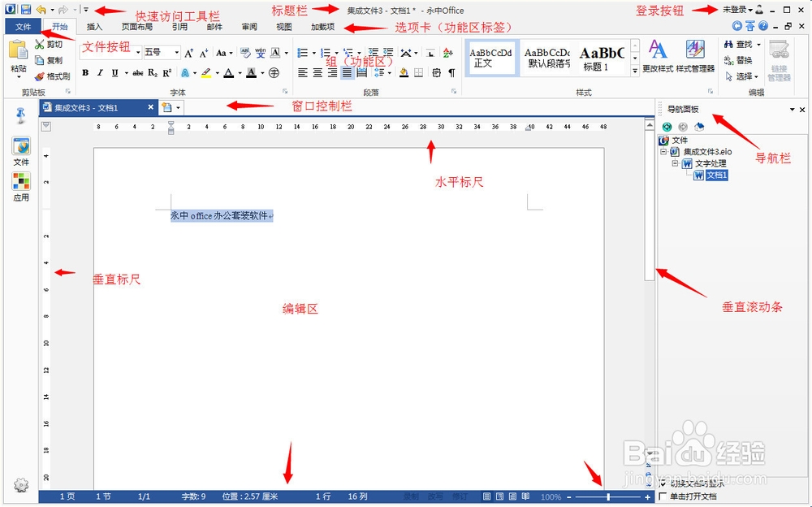The height and width of the screenshot is (507, 812).
Task: Click the Save icon in quick access toolbar
Action: [26, 9]
